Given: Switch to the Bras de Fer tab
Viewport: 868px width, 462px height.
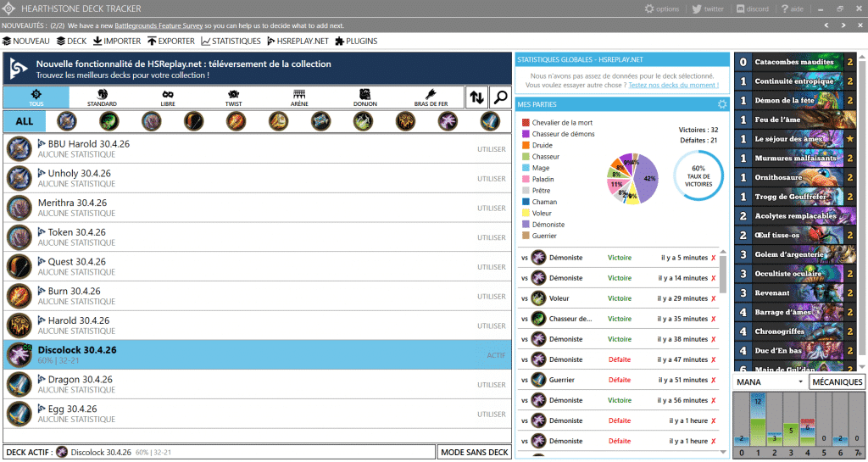Looking at the screenshot, I should tap(431, 97).
